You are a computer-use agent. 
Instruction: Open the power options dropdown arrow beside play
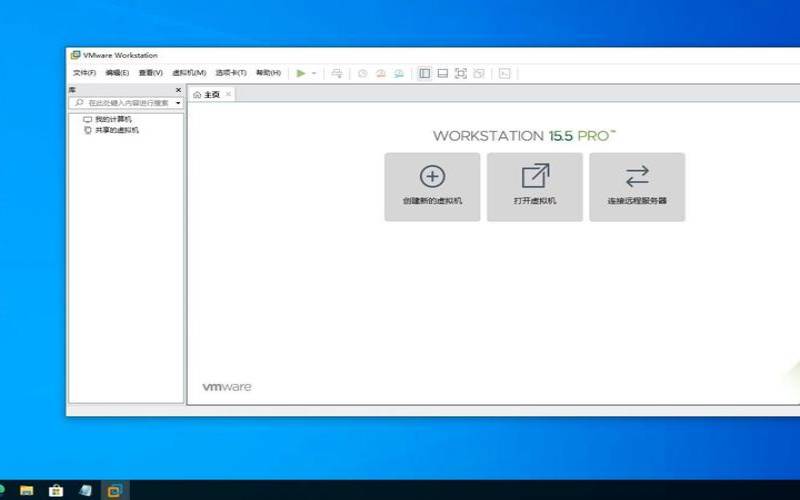tap(314, 73)
